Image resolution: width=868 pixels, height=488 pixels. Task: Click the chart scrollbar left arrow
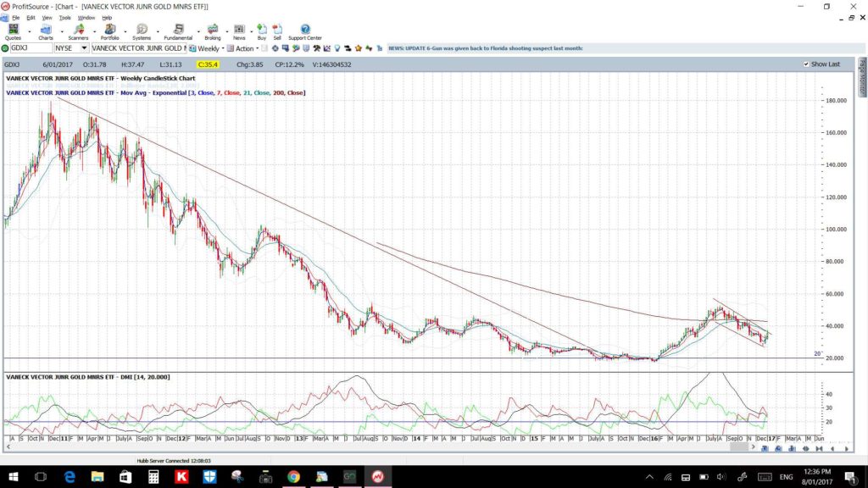(x=8, y=446)
